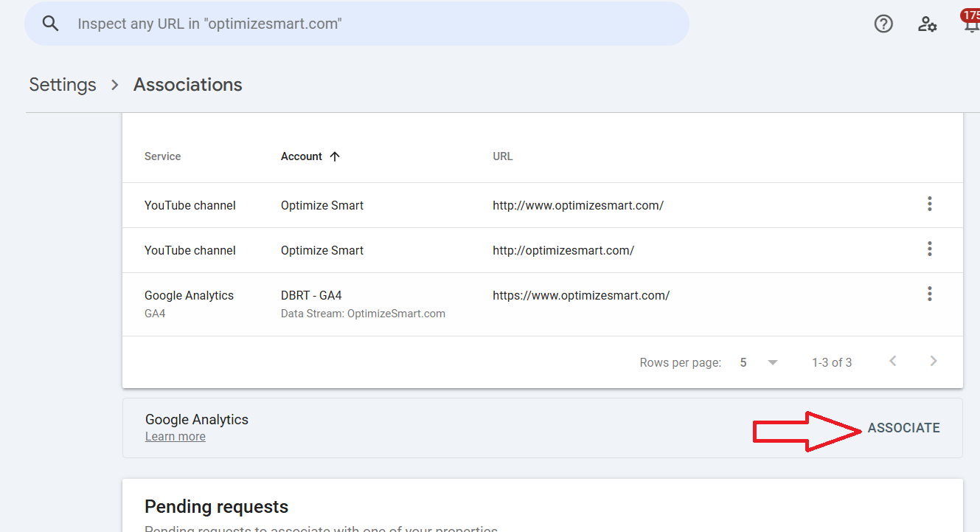Open more options for Google Analytics GA4 row
Viewport: 980px width, 532px height.
(x=930, y=294)
